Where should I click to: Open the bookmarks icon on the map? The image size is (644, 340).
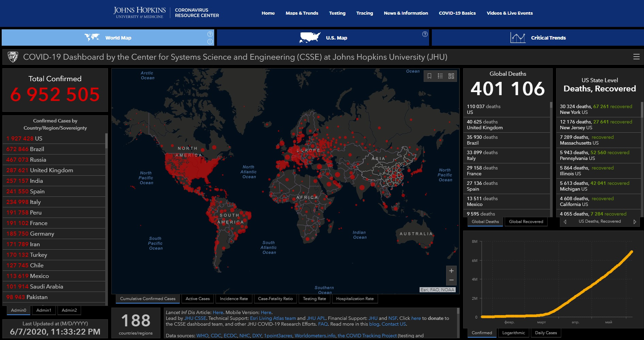pos(429,76)
